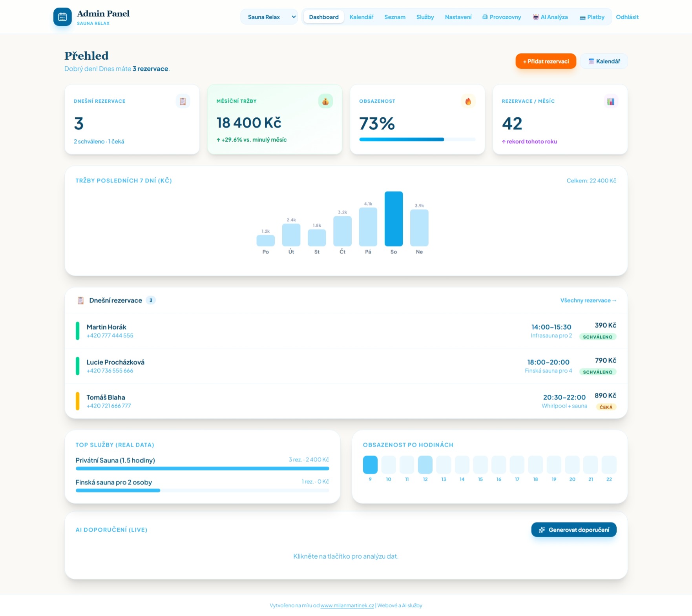Select the Saturday (So) bar in revenue chart
The width and height of the screenshot is (692, 616).
click(393, 219)
